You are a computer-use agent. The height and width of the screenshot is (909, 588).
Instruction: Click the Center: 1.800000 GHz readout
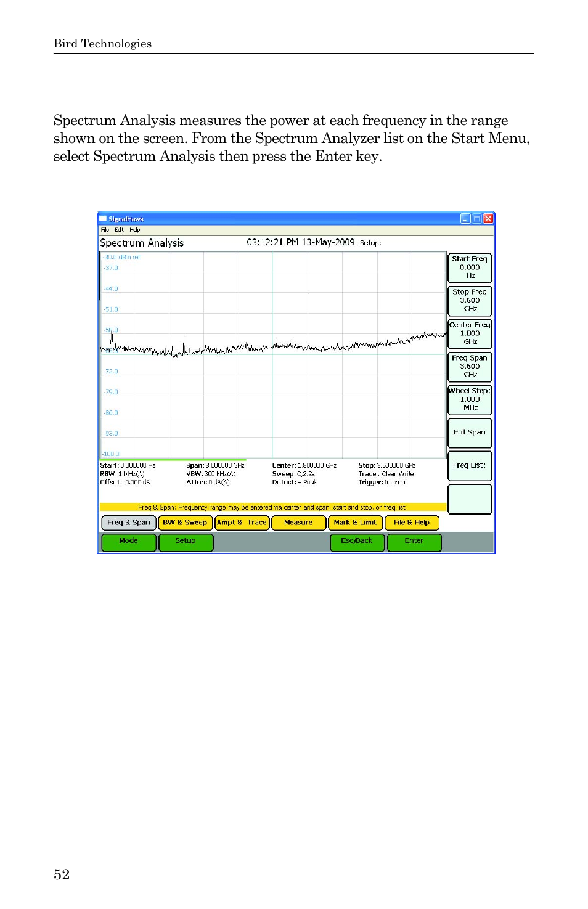coord(304,466)
